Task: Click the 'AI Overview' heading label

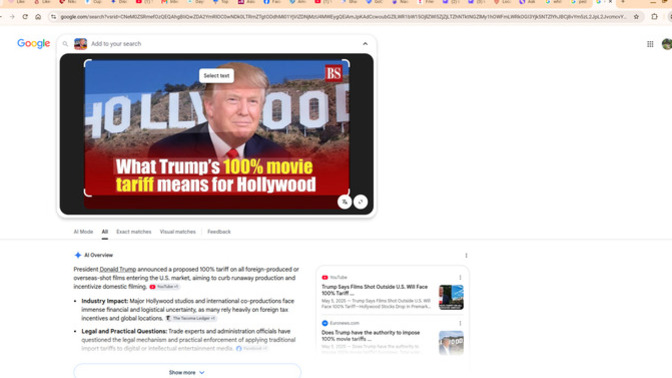Action: pyautogui.click(x=98, y=255)
